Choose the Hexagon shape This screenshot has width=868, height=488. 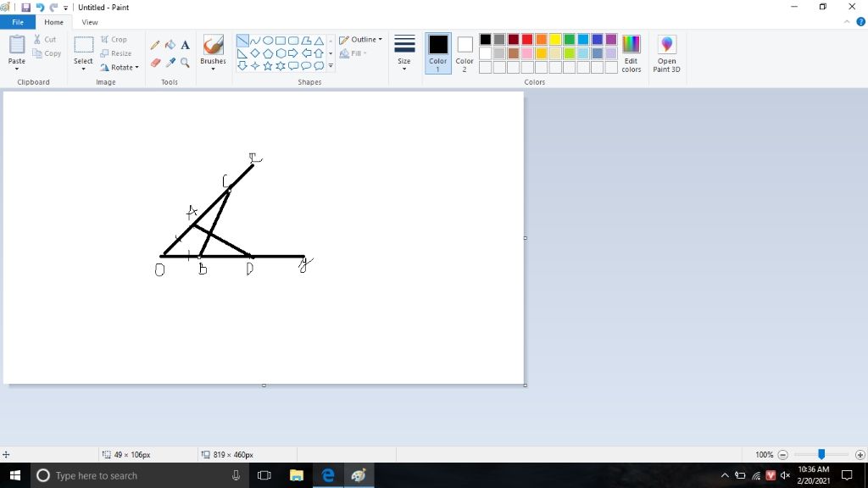tap(281, 53)
